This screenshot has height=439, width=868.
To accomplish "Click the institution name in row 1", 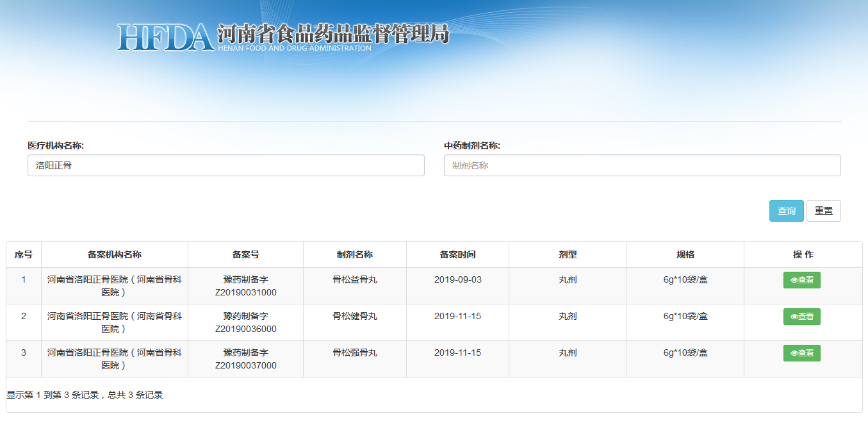I will click(x=115, y=286).
